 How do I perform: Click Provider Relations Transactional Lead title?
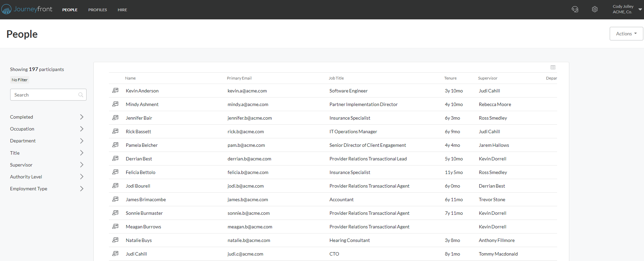[x=368, y=159]
